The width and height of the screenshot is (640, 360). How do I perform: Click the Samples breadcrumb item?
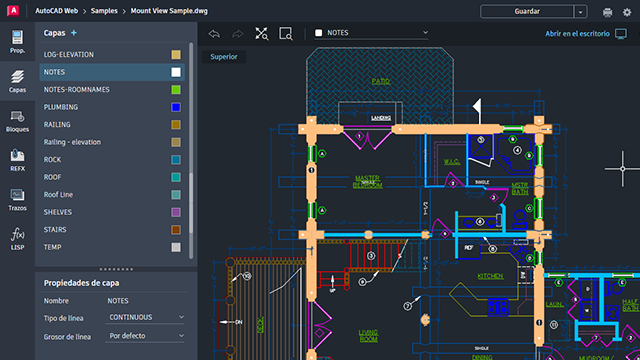104,11
